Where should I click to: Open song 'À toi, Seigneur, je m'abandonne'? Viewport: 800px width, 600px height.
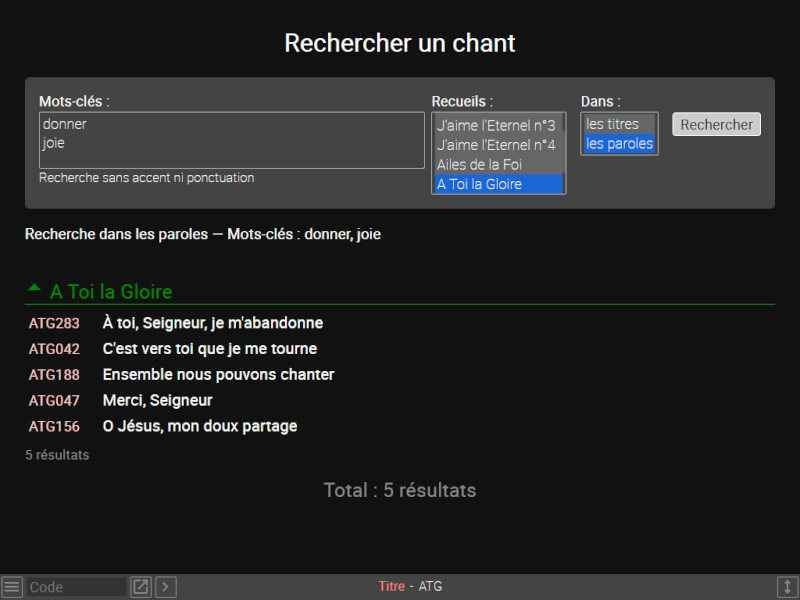212,323
